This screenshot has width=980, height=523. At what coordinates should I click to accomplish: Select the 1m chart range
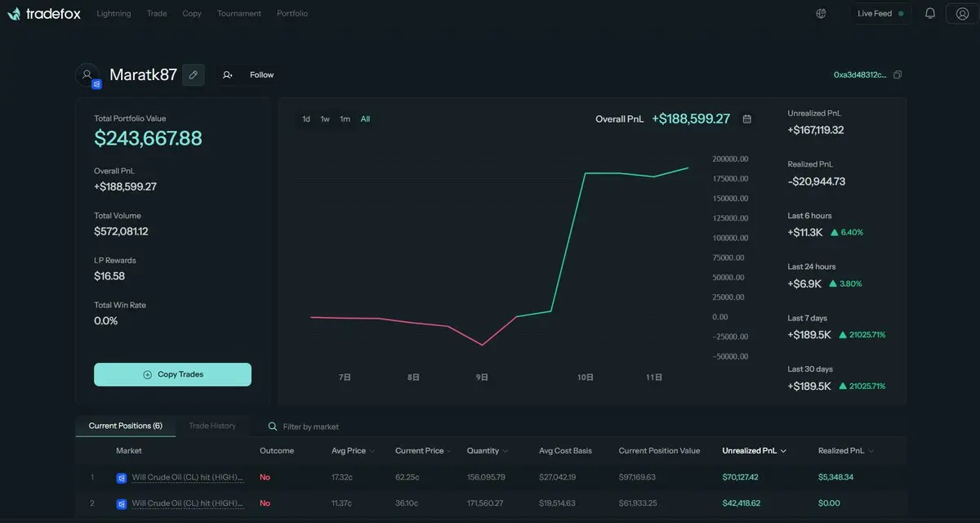[x=345, y=119]
